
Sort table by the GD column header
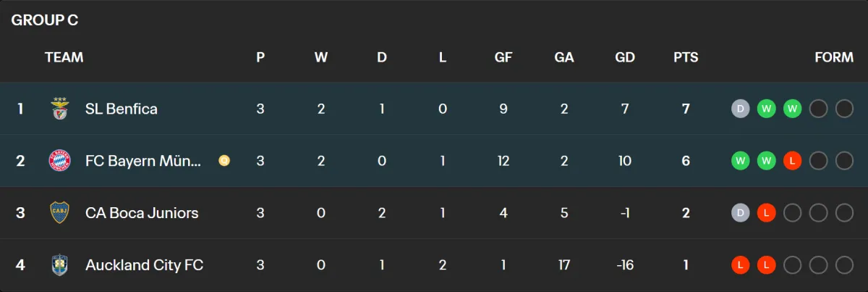624,57
